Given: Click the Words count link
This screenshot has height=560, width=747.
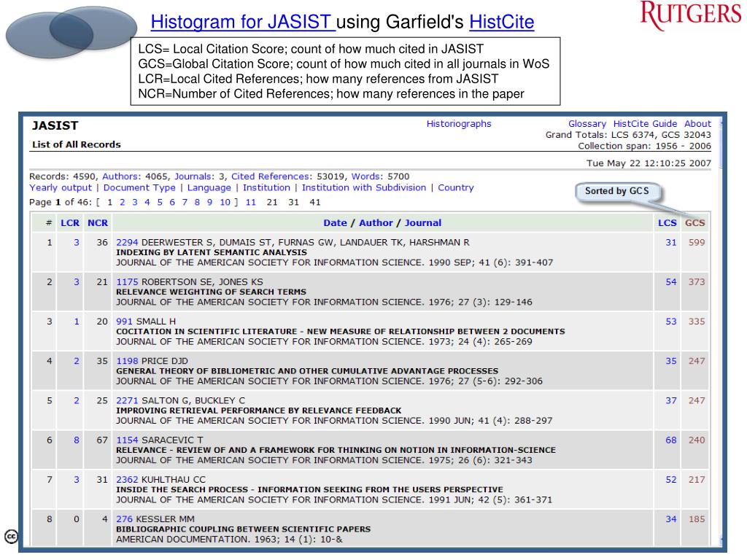Looking at the screenshot, I should (x=367, y=176).
